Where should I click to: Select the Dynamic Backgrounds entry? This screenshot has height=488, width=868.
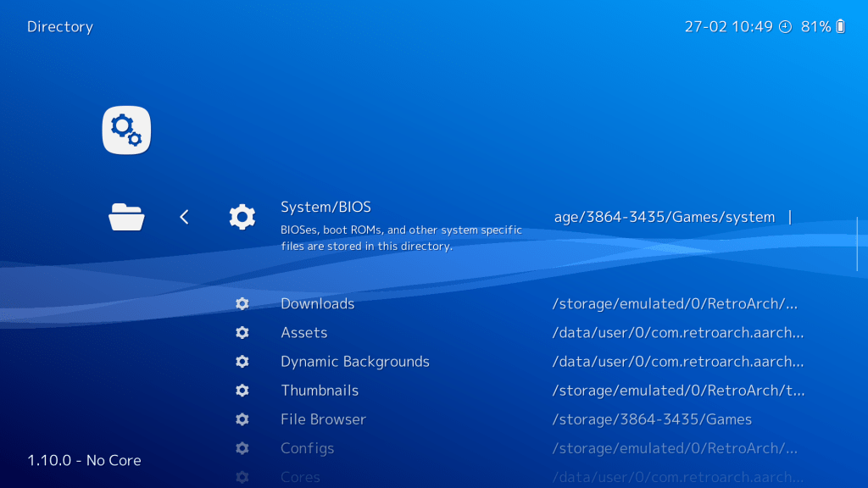pos(354,361)
